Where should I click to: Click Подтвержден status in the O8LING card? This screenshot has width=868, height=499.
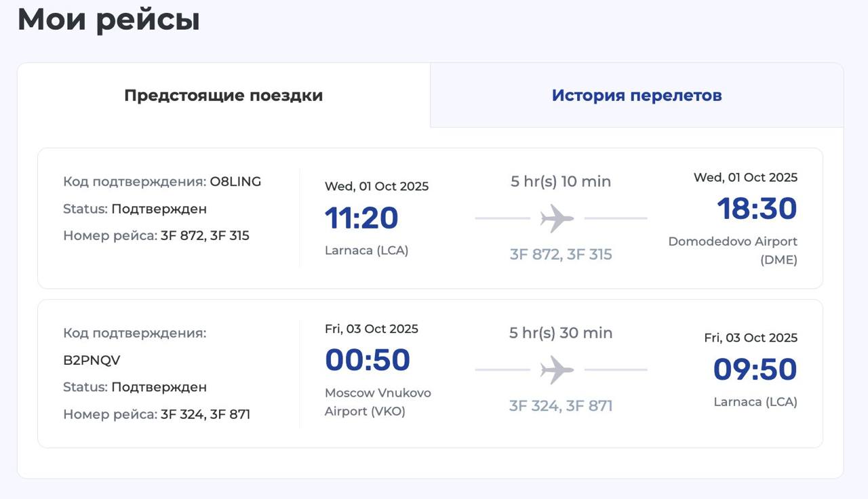pos(159,209)
